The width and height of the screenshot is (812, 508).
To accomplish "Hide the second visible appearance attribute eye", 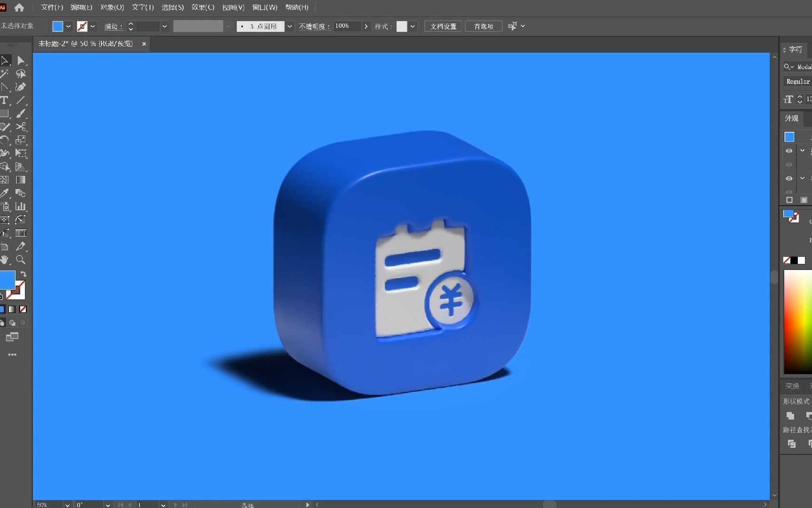I will click(x=789, y=178).
